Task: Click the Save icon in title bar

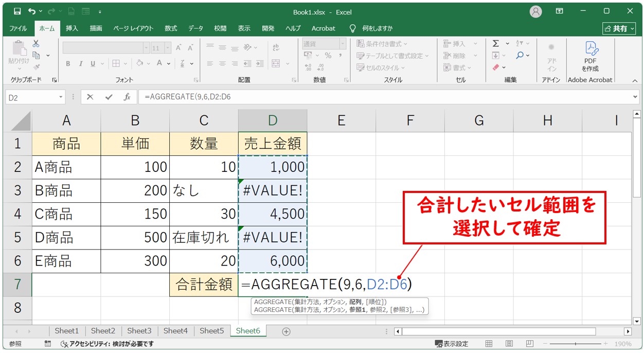Action: pyautogui.click(x=17, y=11)
